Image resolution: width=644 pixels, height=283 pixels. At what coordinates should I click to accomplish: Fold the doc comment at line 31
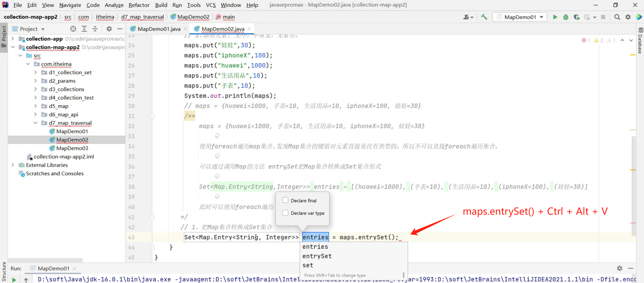(x=152, y=116)
